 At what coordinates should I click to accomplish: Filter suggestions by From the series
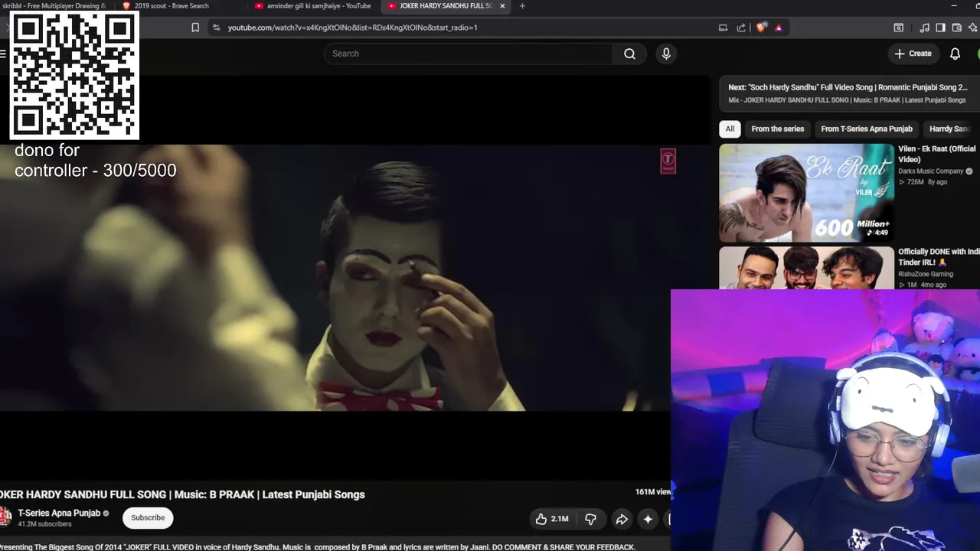coord(778,129)
